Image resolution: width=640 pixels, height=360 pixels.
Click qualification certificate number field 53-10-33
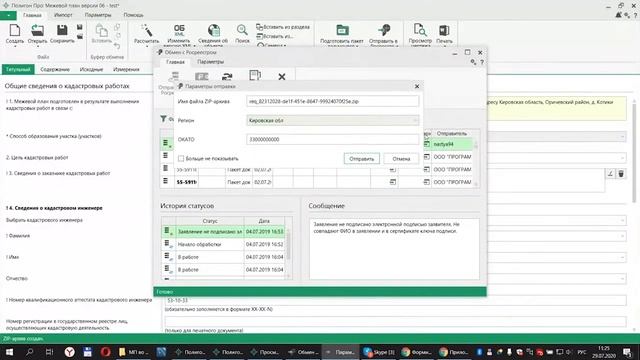coord(395,300)
